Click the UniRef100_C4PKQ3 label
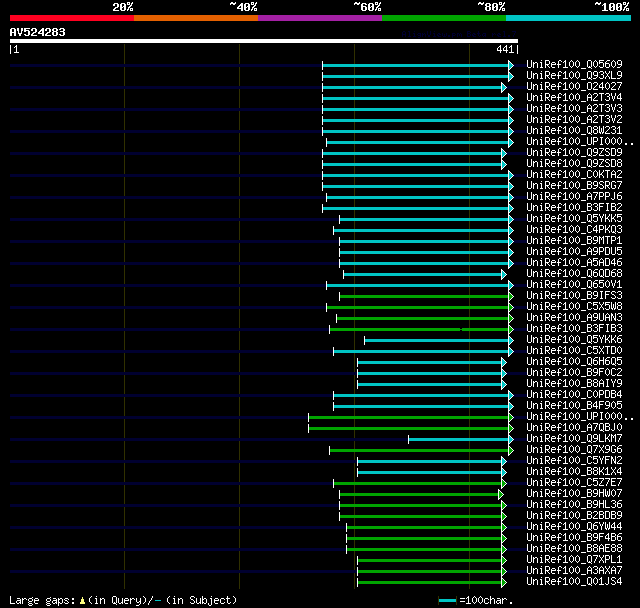 574,230
